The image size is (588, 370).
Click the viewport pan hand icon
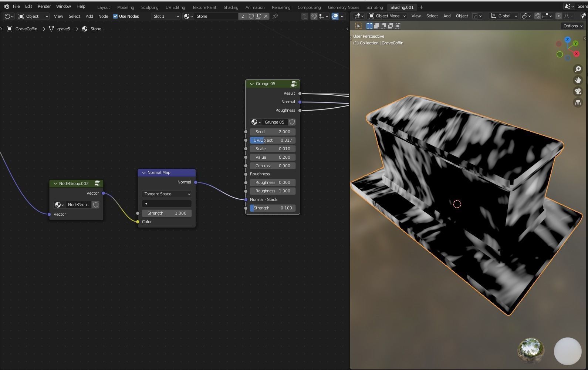pyautogui.click(x=578, y=80)
